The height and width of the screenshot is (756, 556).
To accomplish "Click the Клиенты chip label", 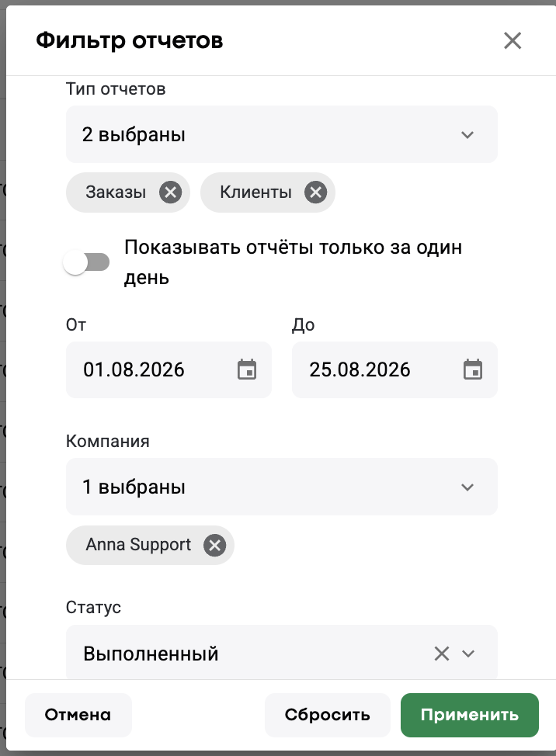I will click(256, 192).
